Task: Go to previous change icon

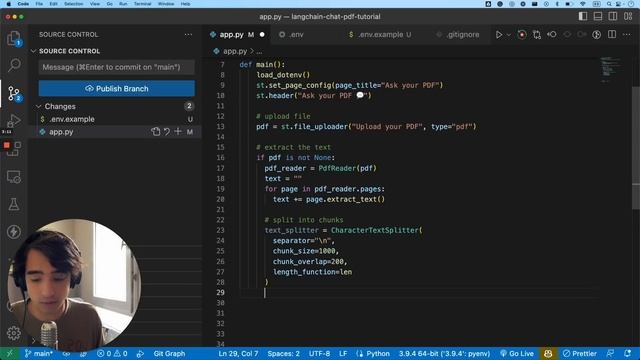Action: pos(552,35)
